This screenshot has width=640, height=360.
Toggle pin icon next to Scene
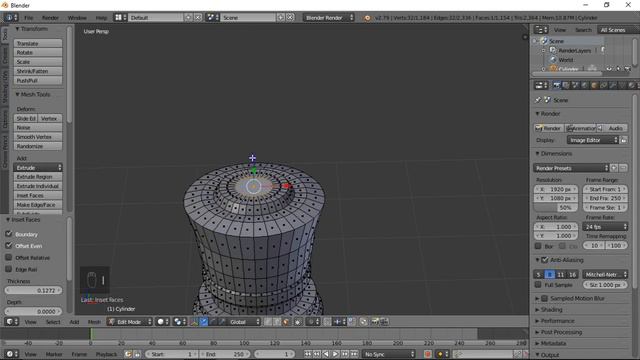[538, 100]
